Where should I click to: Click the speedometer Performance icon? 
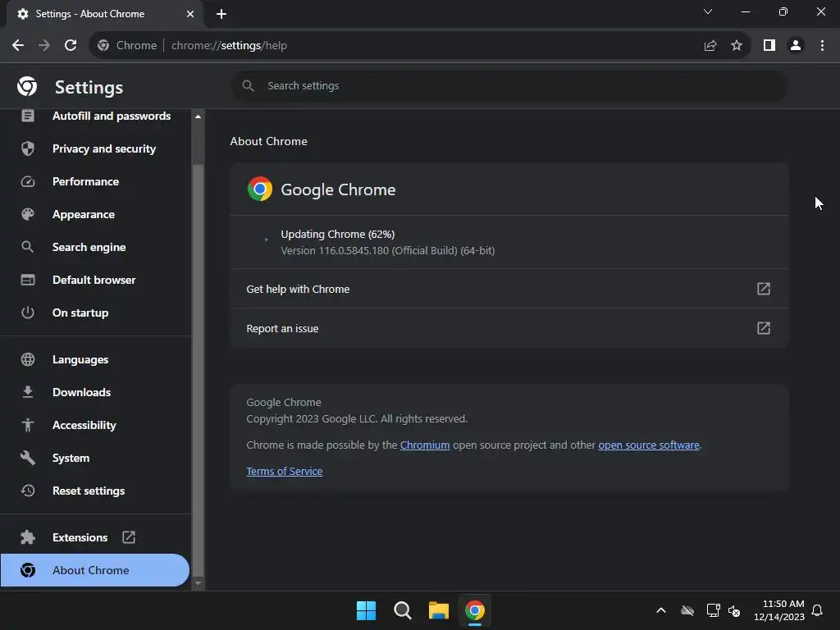(28, 181)
